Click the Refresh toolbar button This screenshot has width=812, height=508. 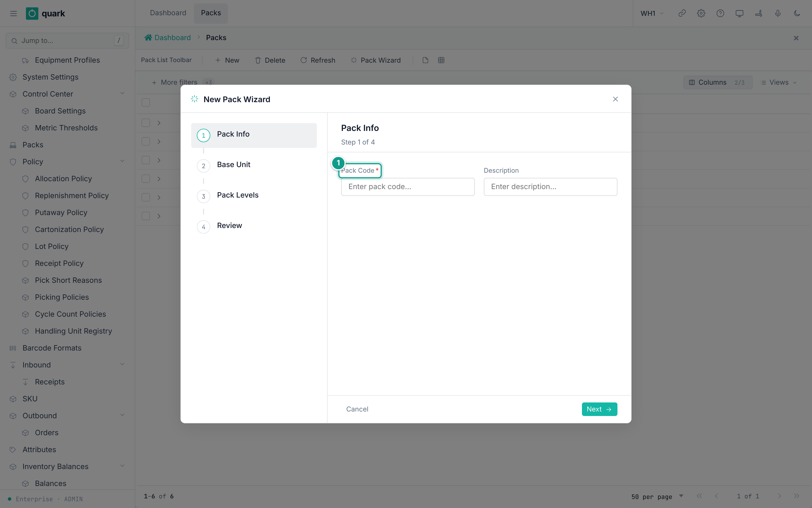(x=318, y=60)
